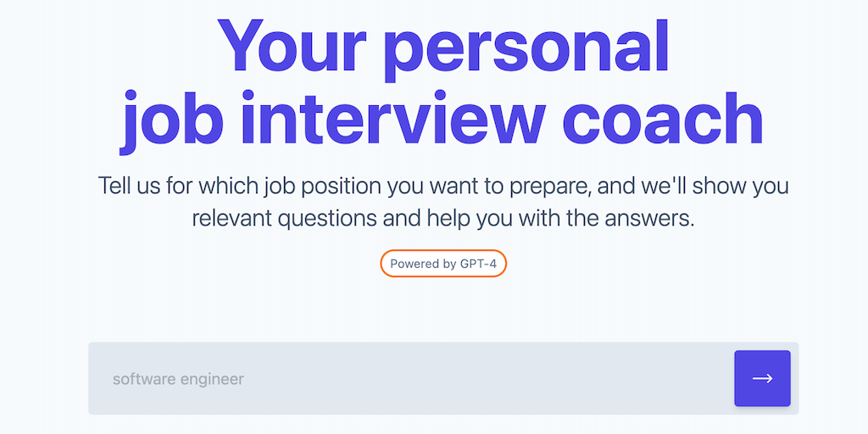The image size is (868, 434).
Task: Select the word "job" in the large headline
Action: tap(170, 119)
